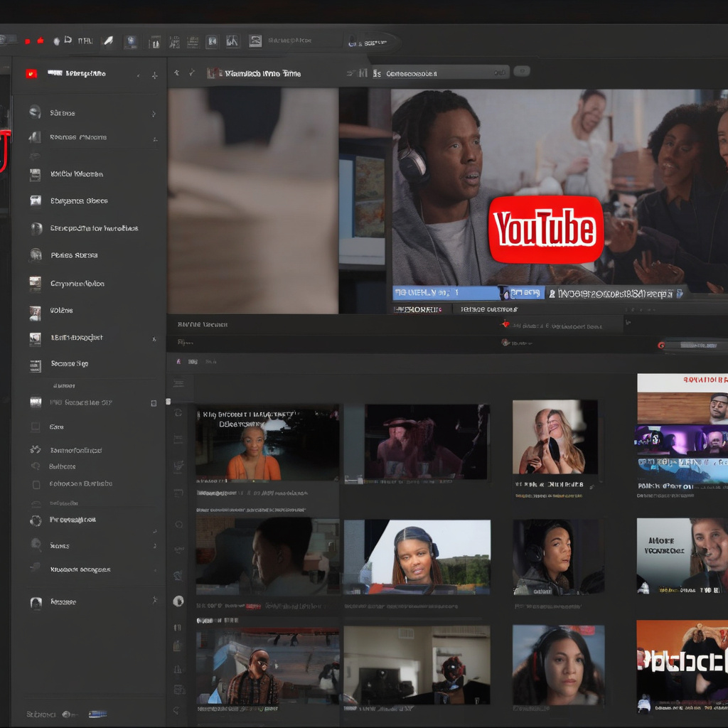Click the red pin marker below the video preview
Image resolution: width=728 pixels, height=728 pixels.
(x=505, y=324)
